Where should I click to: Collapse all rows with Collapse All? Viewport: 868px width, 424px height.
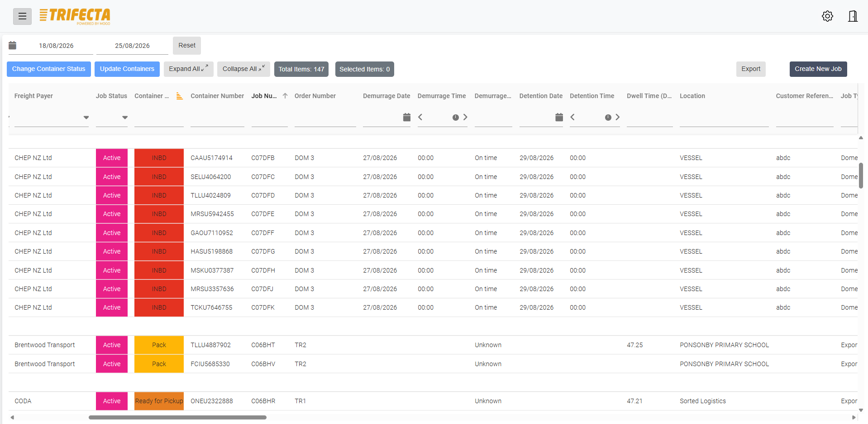(x=243, y=69)
